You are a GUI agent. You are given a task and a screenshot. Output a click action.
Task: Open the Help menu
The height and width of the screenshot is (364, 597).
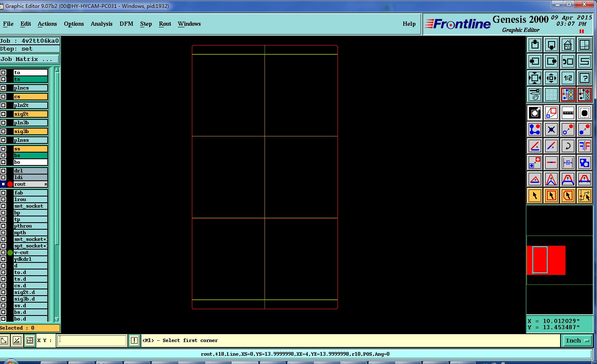coord(409,24)
